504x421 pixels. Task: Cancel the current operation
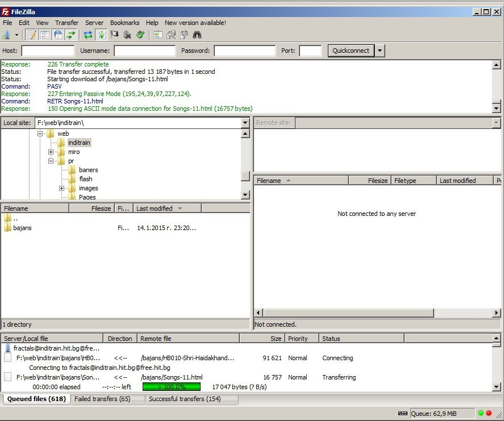[x=114, y=35]
